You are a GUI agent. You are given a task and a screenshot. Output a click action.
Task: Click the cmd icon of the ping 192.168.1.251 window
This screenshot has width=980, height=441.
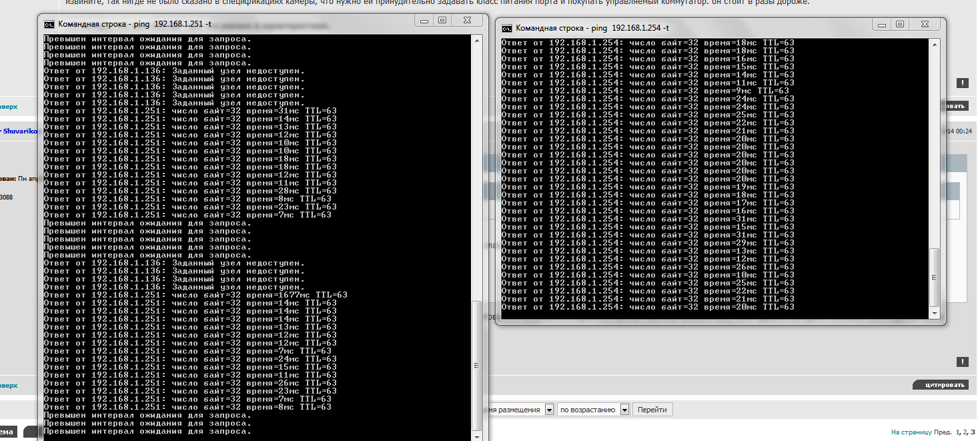click(49, 24)
